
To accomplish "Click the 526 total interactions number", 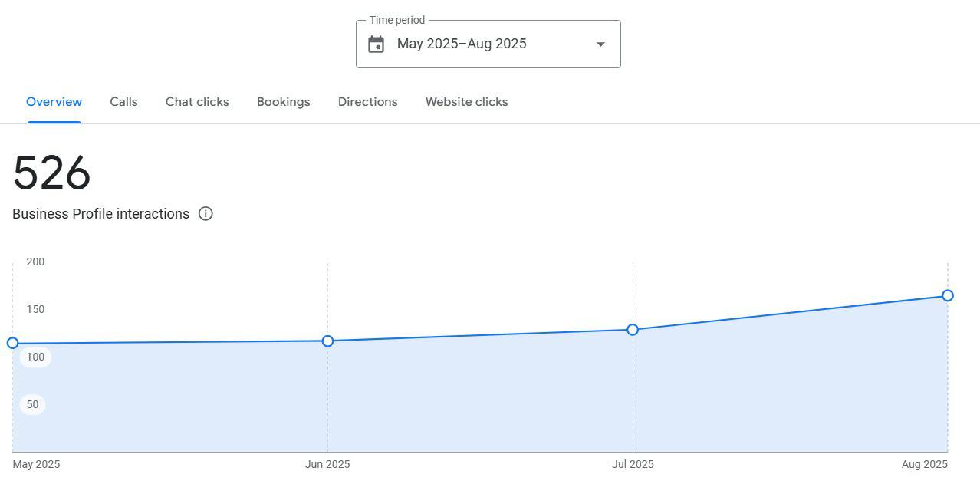I will tap(52, 173).
